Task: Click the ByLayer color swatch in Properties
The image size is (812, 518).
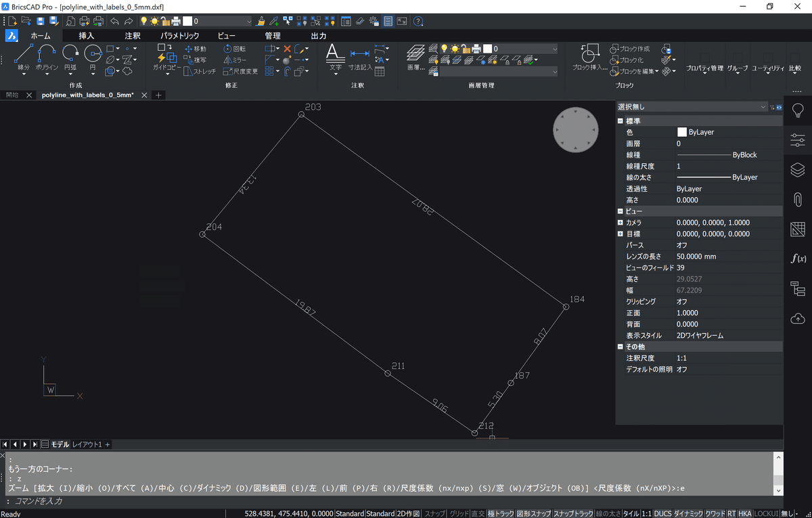Action: [x=682, y=132]
